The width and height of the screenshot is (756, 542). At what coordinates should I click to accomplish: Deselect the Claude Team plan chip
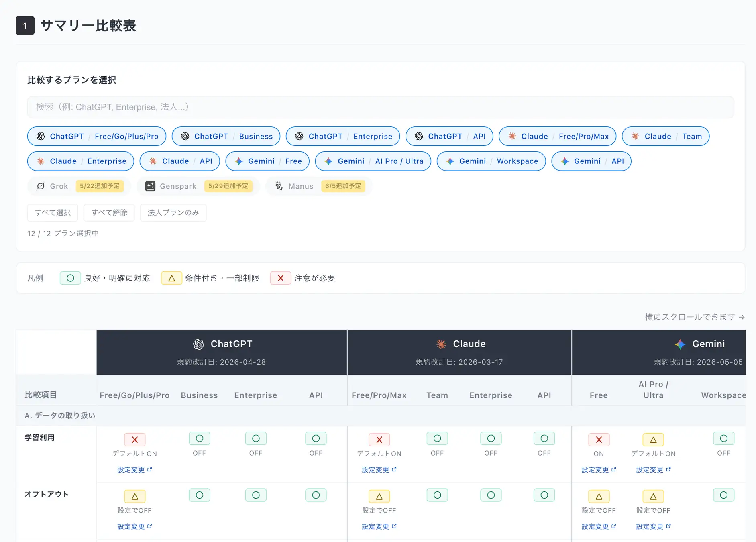[666, 136]
